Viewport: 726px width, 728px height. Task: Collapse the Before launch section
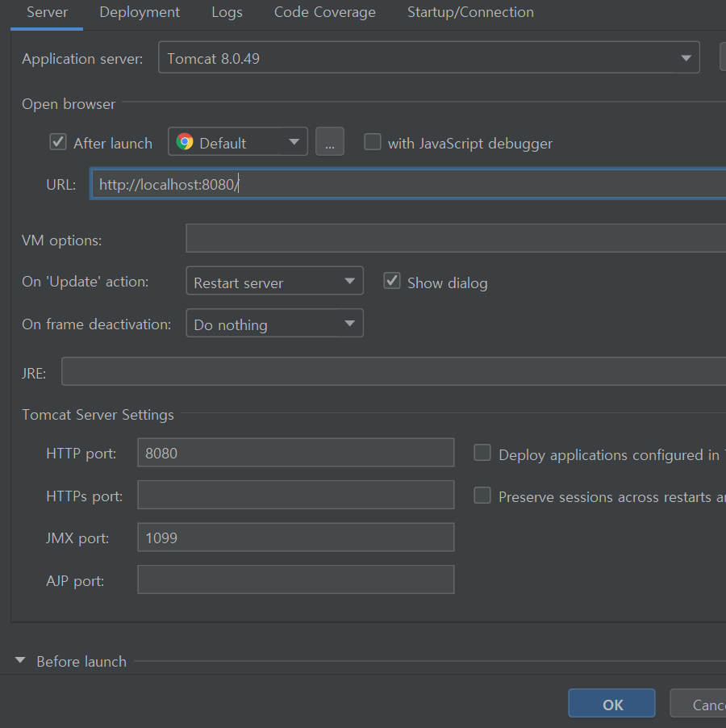coord(20,660)
